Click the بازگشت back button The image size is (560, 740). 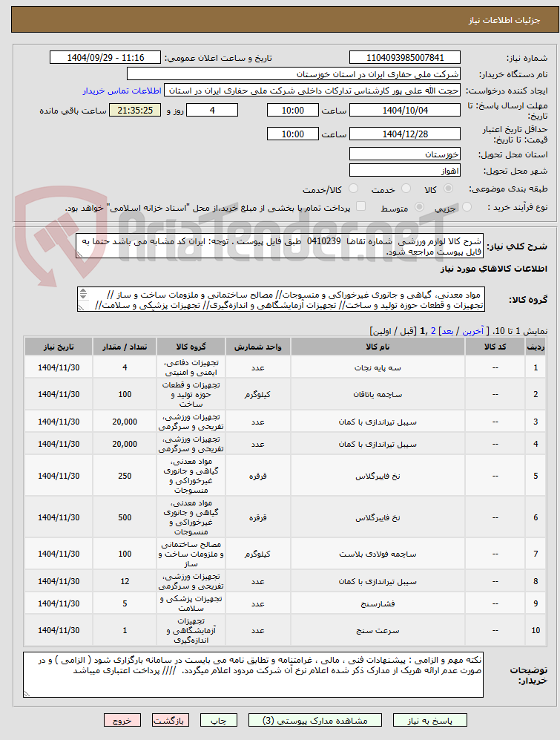pyautogui.click(x=171, y=720)
